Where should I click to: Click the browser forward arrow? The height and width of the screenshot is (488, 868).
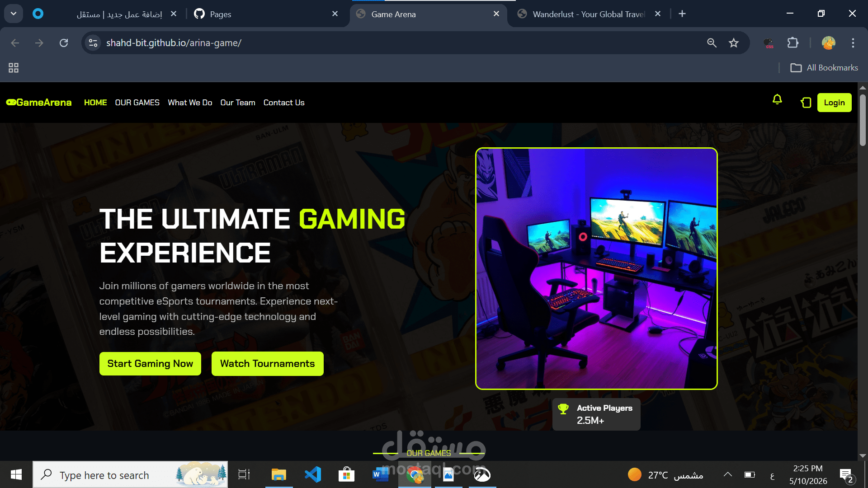[39, 43]
